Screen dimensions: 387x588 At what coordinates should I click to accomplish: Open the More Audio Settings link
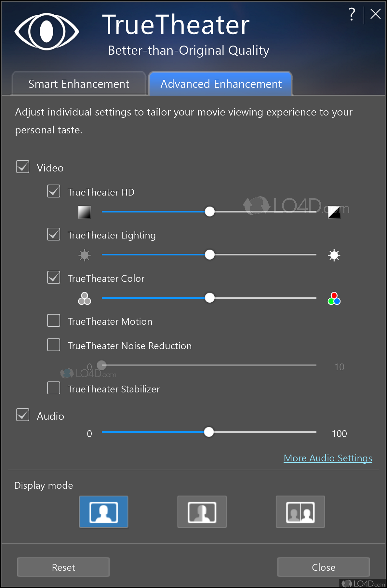point(328,458)
